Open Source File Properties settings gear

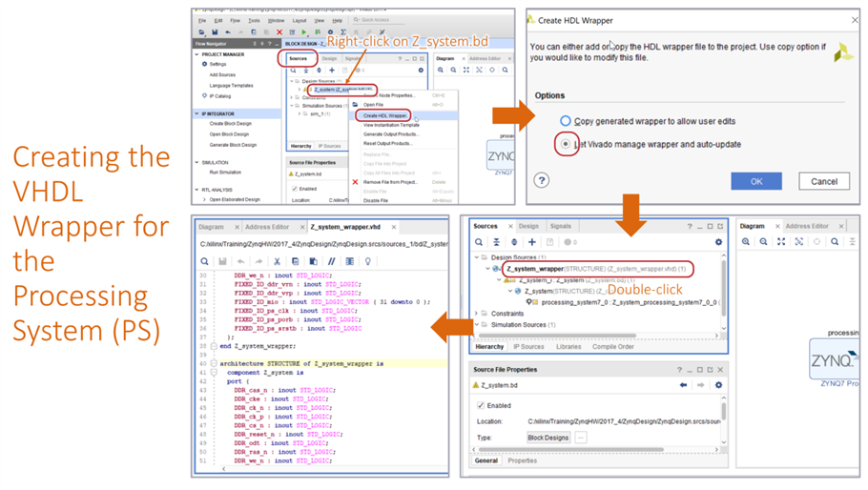(x=718, y=385)
